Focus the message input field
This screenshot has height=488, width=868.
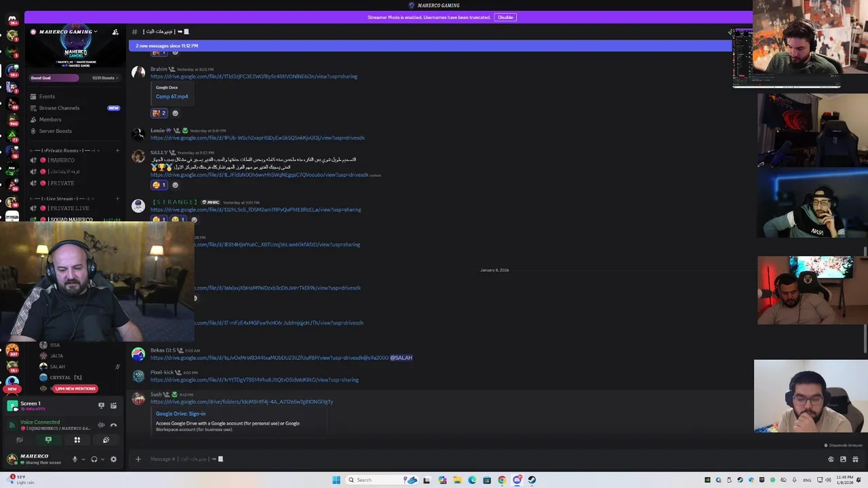pos(475,459)
